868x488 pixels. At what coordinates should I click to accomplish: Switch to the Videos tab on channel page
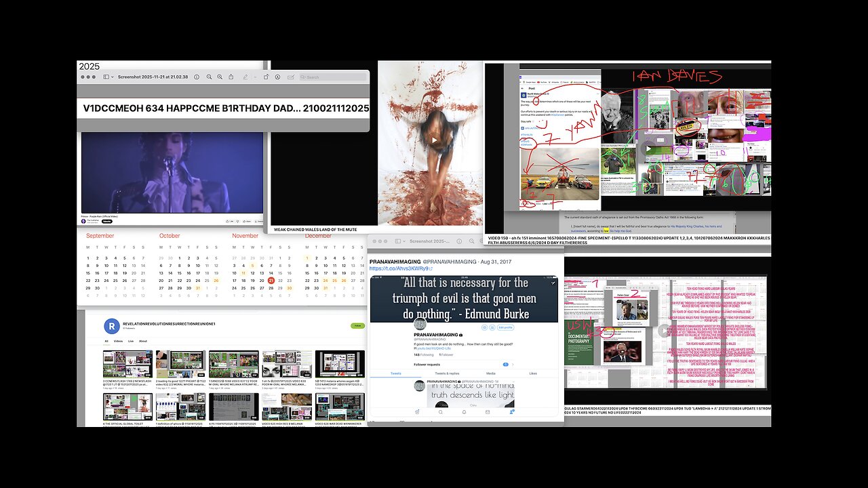click(118, 341)
